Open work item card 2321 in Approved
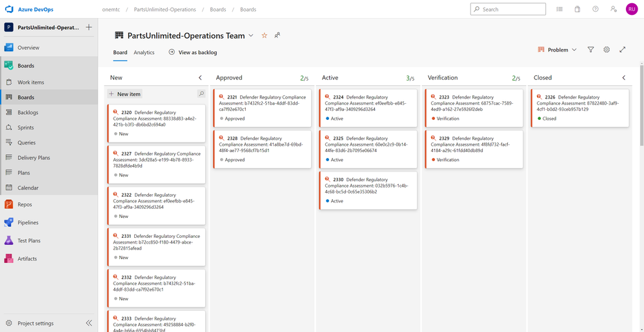 coord(262,108)
